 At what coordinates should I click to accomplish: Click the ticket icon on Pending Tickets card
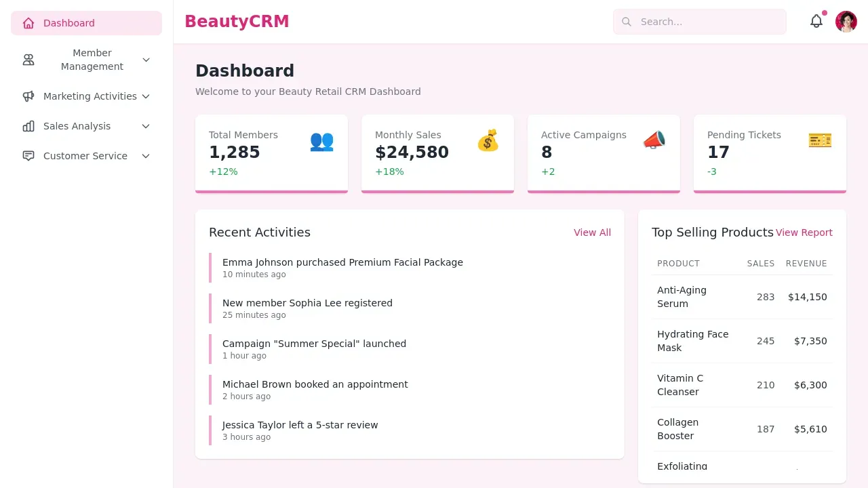click(820, 140)
